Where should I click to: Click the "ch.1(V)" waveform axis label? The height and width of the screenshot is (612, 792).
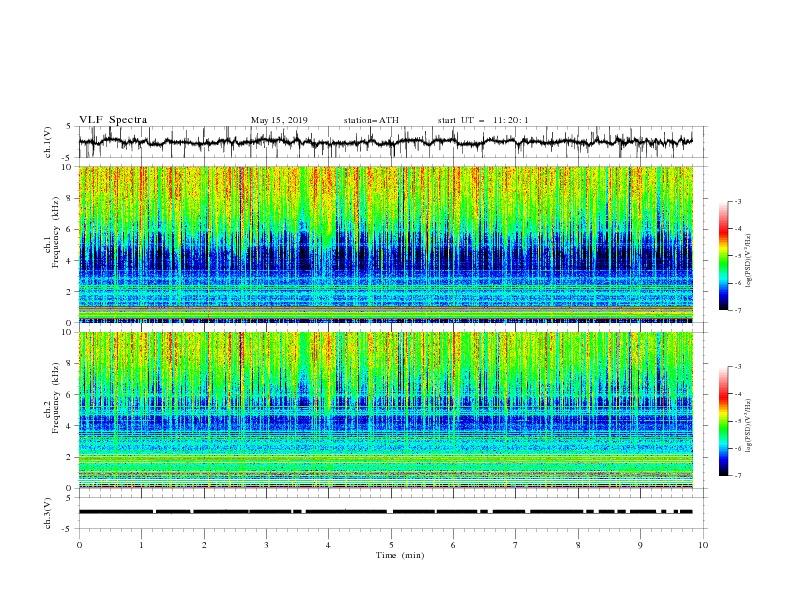click(48, 142)
